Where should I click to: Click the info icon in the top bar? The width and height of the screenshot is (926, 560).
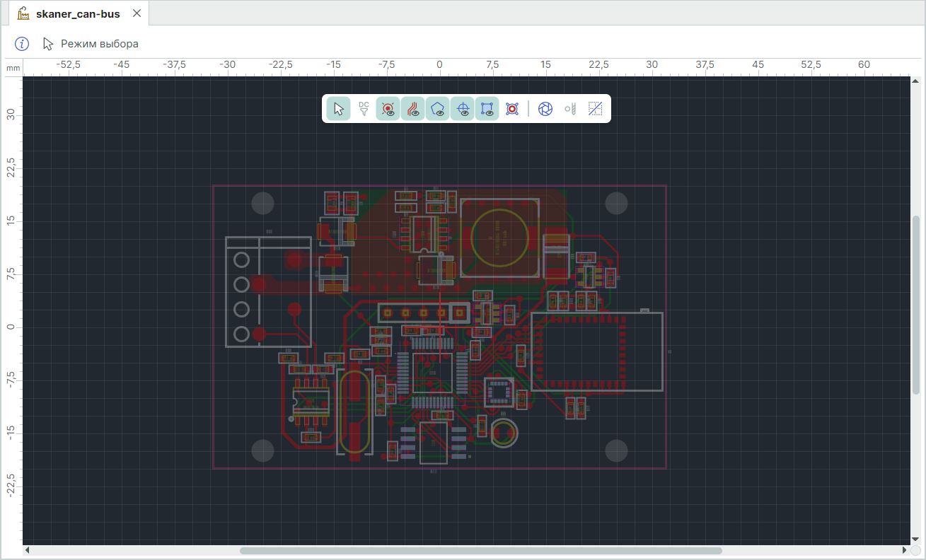(x=22, y=44)
